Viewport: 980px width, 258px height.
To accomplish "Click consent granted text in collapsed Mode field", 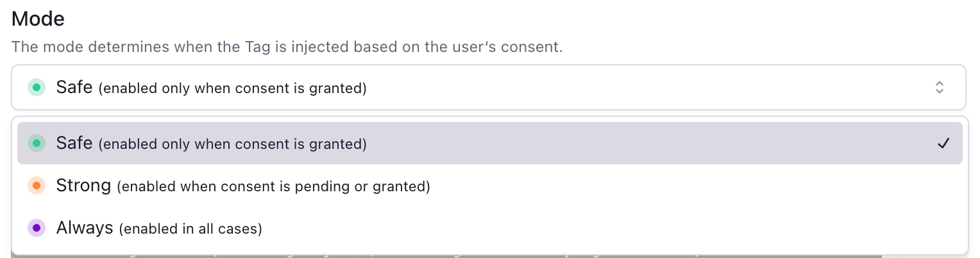I will (233, 89).
